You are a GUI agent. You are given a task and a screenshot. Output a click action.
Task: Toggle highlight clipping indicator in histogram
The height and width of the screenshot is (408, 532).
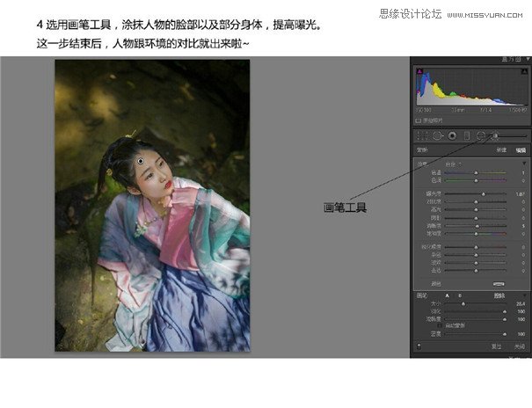524,71
